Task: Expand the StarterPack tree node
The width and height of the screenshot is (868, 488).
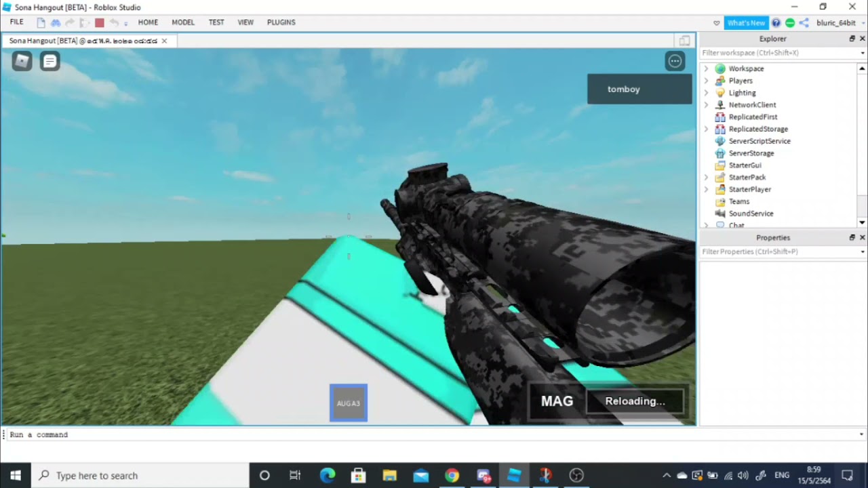Action: 706,178
